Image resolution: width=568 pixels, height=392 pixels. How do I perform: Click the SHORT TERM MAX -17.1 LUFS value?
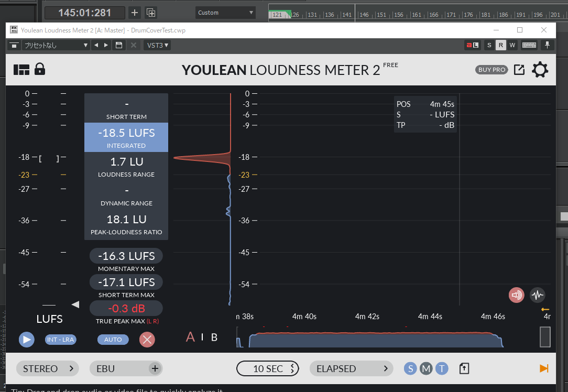tap(126, 282)
